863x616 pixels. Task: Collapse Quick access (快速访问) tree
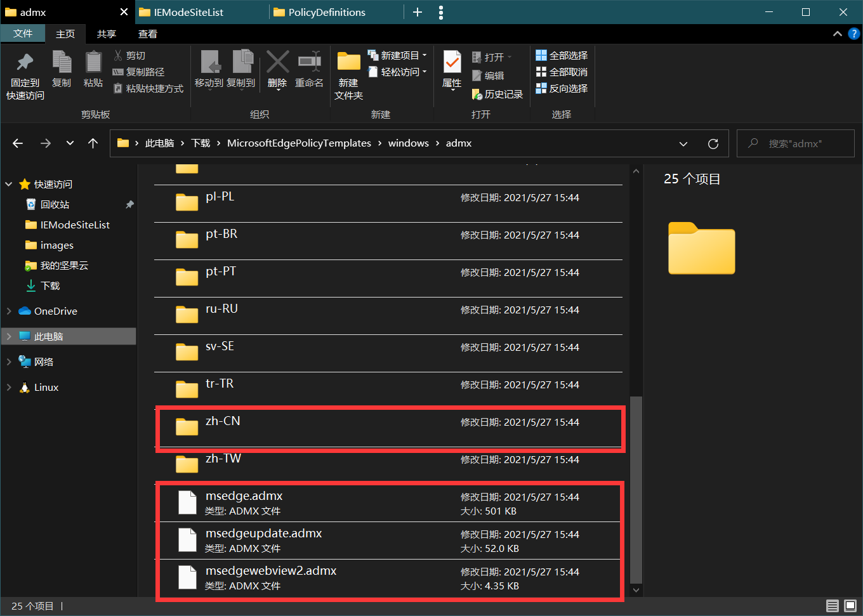coord(9,184)
